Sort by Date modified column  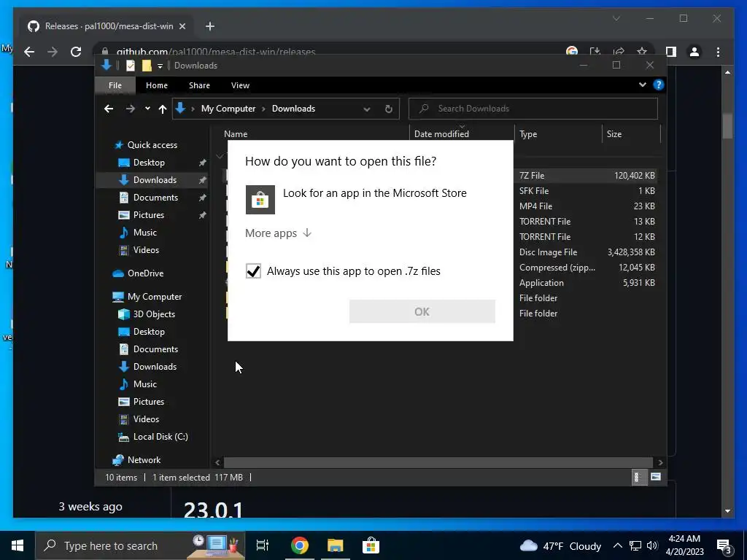(441, 134)
